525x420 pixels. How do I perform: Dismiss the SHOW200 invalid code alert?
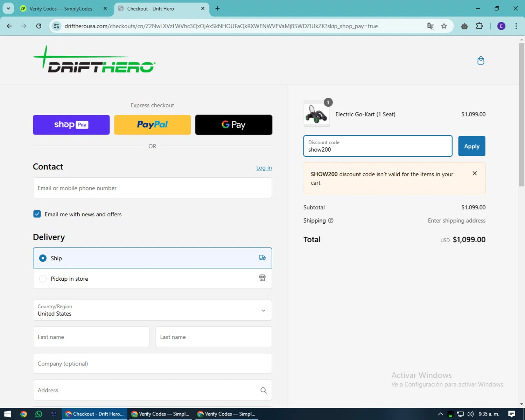click(475, 173)
